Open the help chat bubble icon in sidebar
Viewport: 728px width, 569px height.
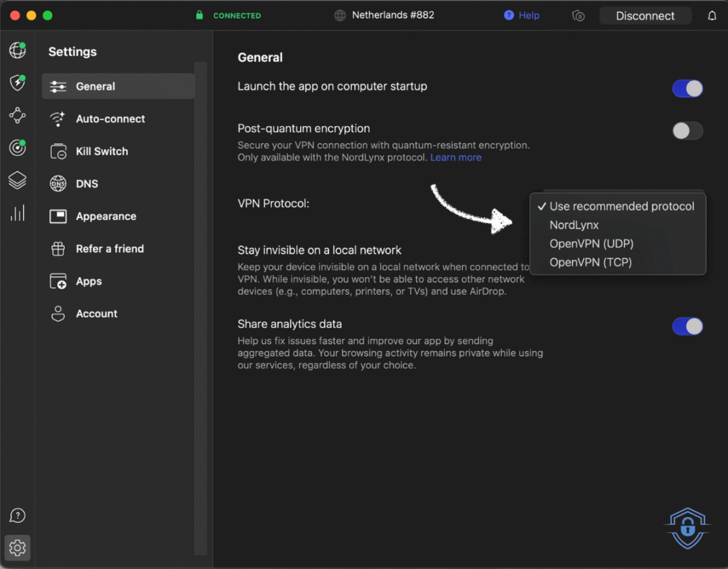click(x=18, y=515)
